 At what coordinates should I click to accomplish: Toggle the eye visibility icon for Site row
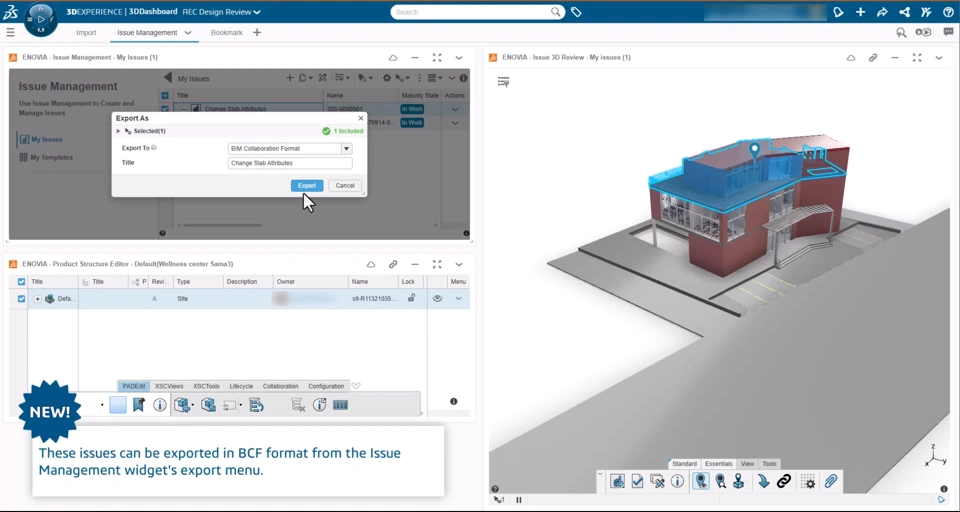pos(437,298)
